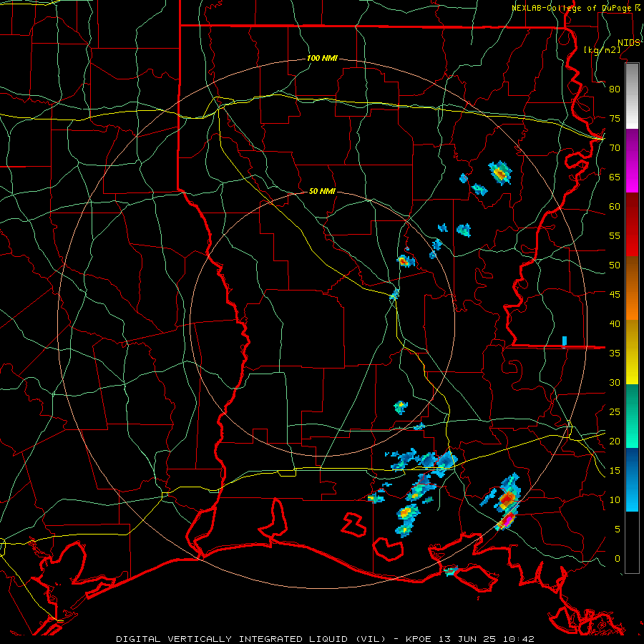Select the dark red segment of the VIL scale

tap(632, 225)
